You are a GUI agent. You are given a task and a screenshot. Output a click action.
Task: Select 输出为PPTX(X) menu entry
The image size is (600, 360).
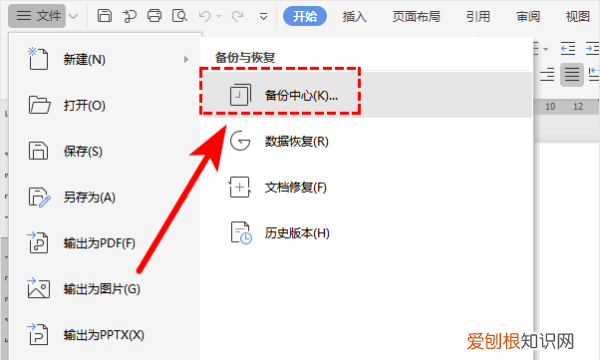click(105, 335)
